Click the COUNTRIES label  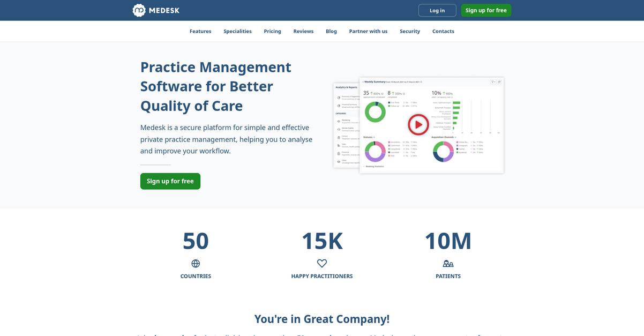(196, 276)
